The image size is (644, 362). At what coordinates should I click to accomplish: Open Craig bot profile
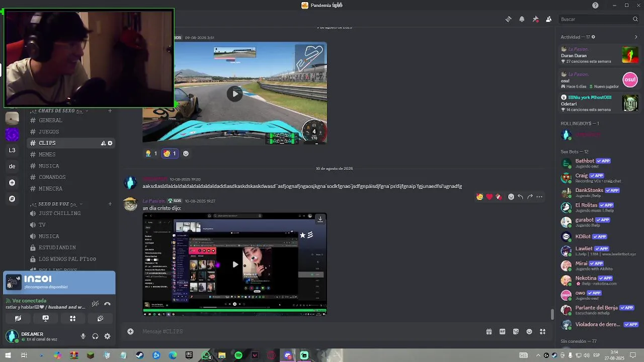point(599,178)
